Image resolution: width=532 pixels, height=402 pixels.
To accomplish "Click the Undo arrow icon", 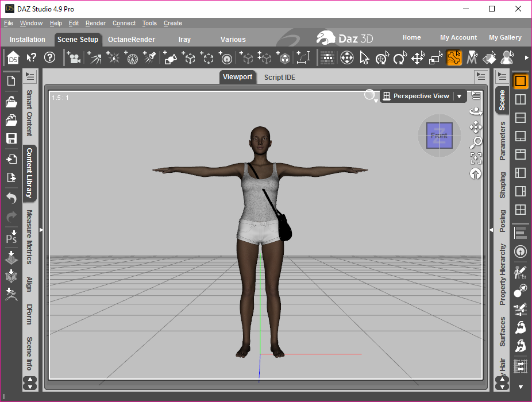I will (11, 198).
